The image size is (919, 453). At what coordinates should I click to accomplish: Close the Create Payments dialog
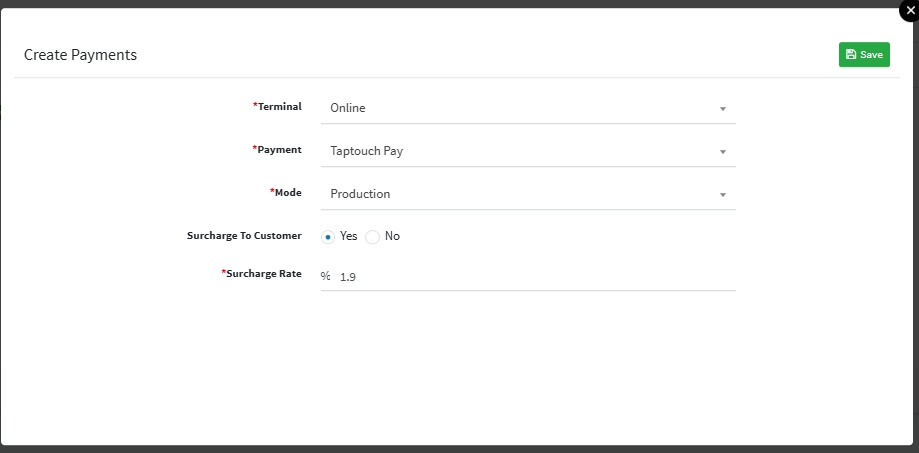click(x=909, y=9)
